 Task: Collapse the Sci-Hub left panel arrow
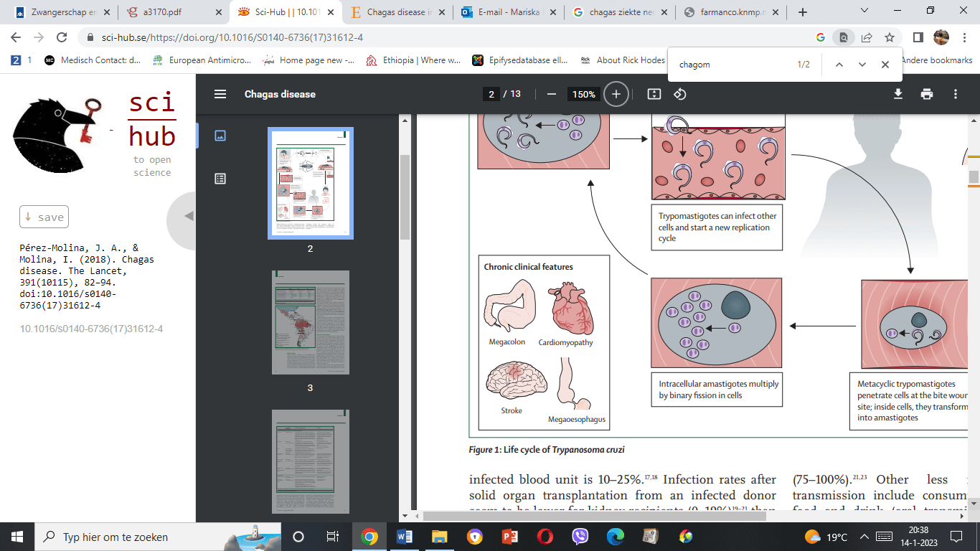tap(189, 216)
